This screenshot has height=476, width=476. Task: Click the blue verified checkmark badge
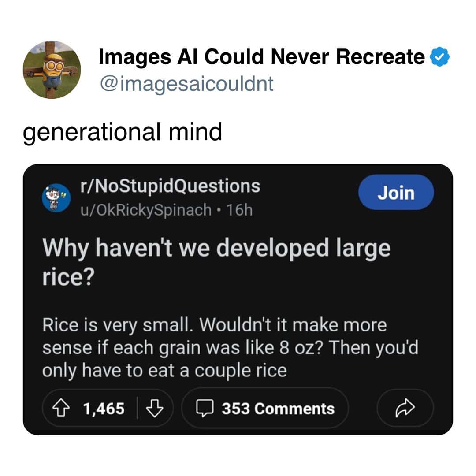pyautogui.click(x=439, y=58)
